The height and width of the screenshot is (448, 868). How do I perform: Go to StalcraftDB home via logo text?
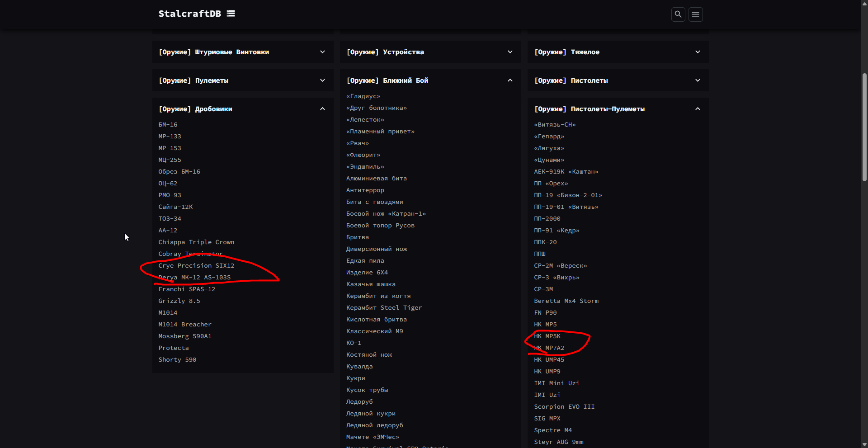coord(190,14)
